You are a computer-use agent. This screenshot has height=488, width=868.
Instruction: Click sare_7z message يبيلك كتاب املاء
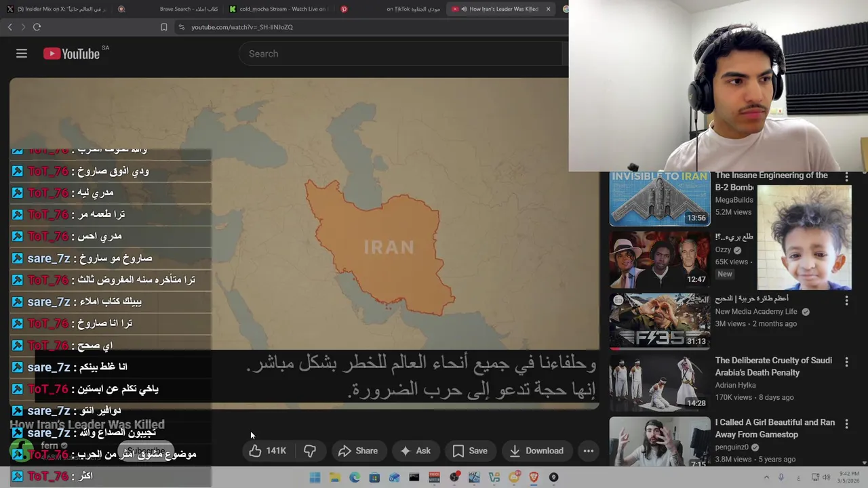(111, 302)
